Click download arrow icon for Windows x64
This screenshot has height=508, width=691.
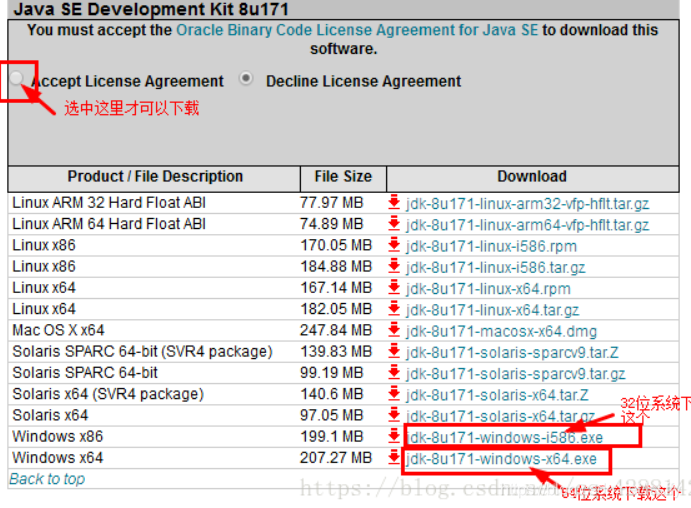[x=394, y=457]
